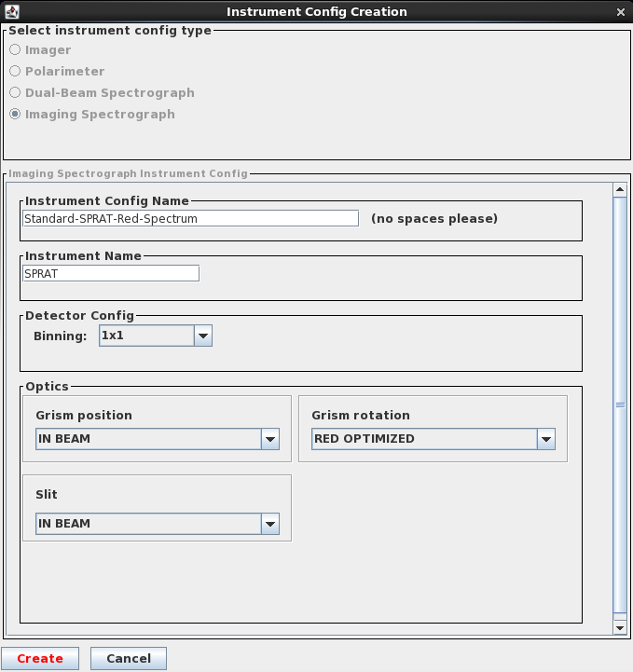Click the Instrument Config Name field
Viewport: 633px width, 672px height.
tap(191, 219)
